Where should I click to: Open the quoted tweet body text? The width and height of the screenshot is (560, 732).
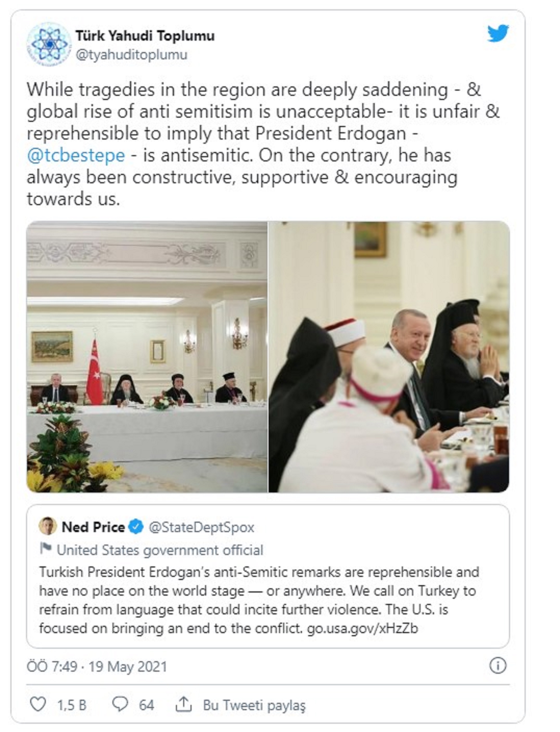click(259, 600)
